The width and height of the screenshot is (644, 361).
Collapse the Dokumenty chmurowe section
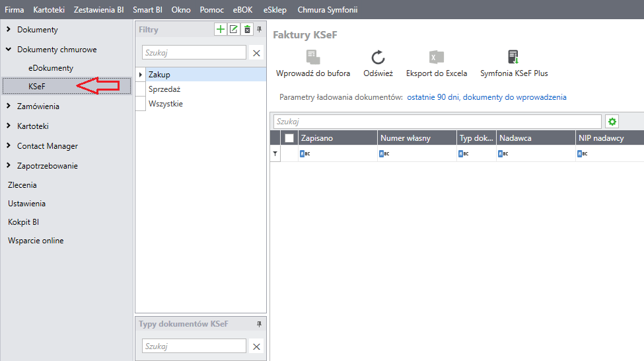point(8,50)
